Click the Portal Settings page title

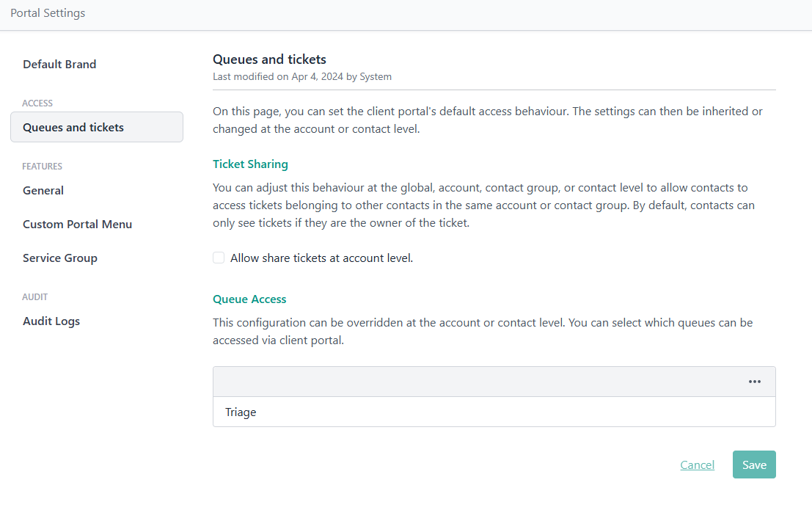click(x=48, y=13)
